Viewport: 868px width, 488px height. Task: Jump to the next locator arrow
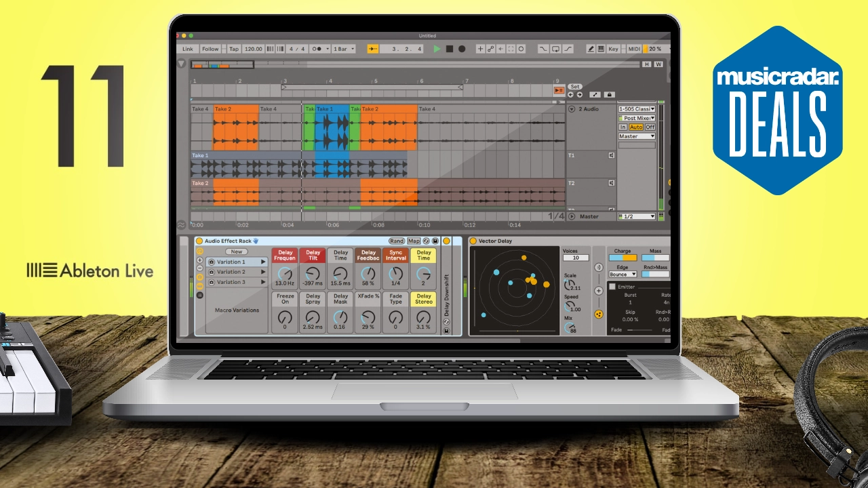pyautogui.click(x=579, y=95)
